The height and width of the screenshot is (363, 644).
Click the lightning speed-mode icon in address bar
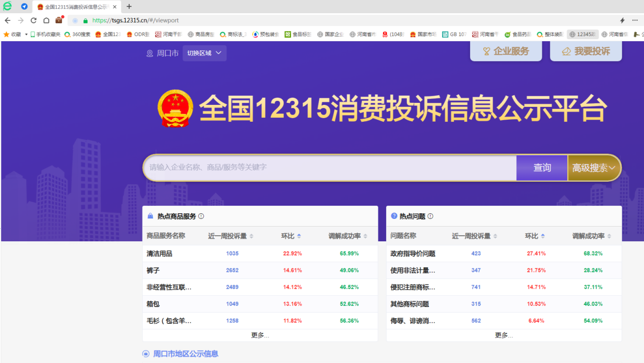622,20
